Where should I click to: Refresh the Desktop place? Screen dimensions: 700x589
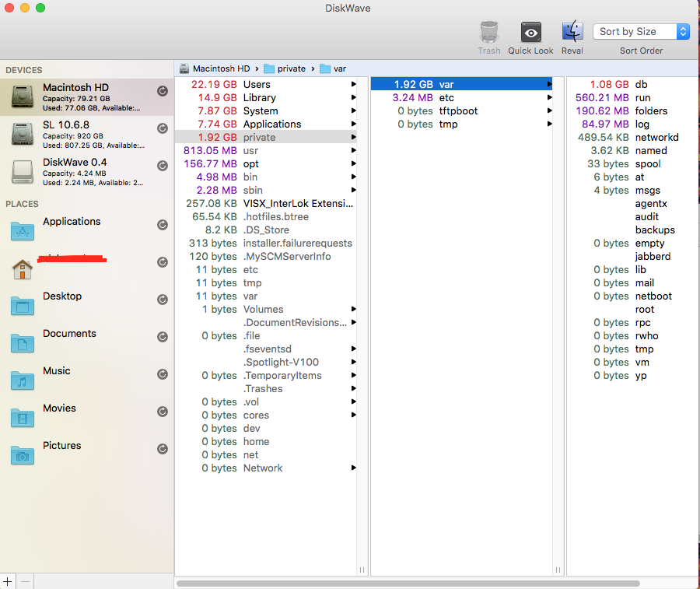[163, 300]
